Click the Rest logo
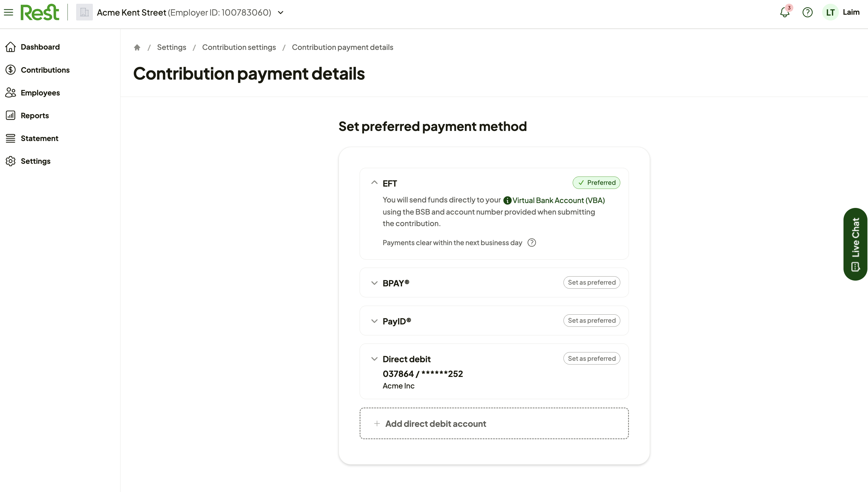The image size is (868, 492). pos(40,12)
